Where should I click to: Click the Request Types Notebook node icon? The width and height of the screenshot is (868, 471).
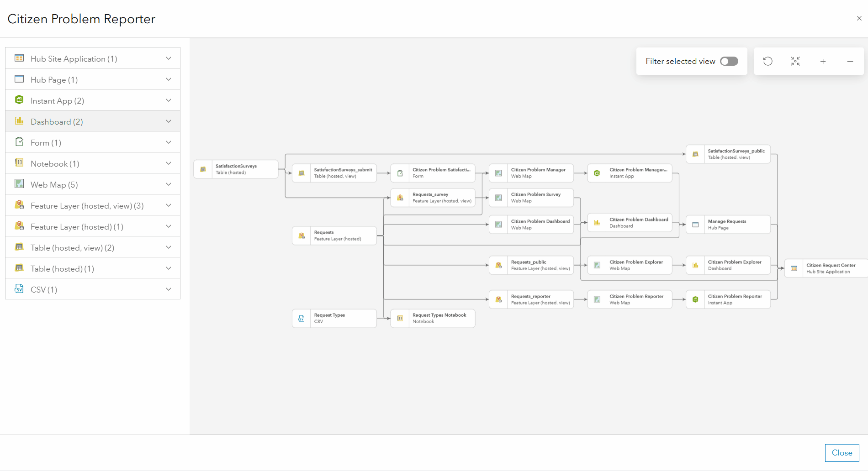[x=400, y=319]
